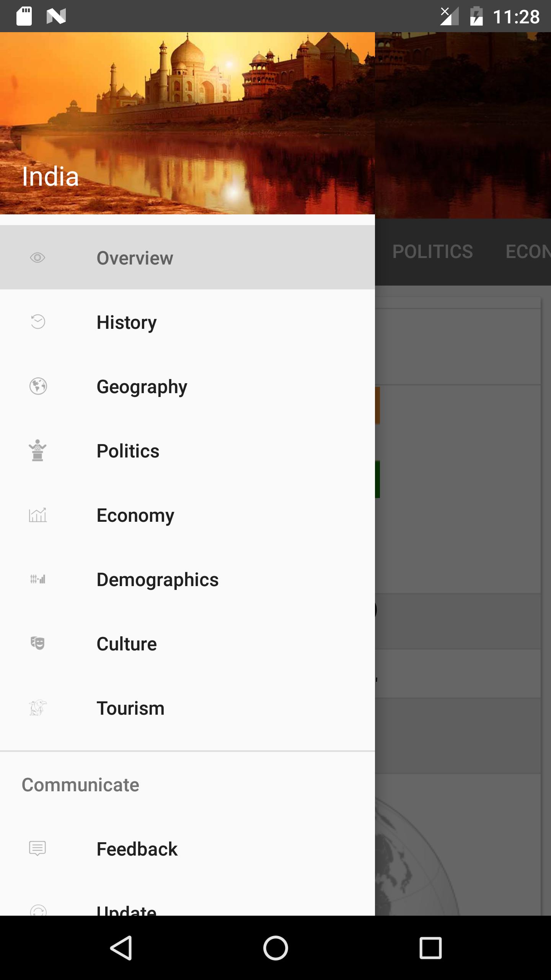Tap the Android back navigation button
The height and width of the screenshot is (980, 551).
click(x=121, y=948)
